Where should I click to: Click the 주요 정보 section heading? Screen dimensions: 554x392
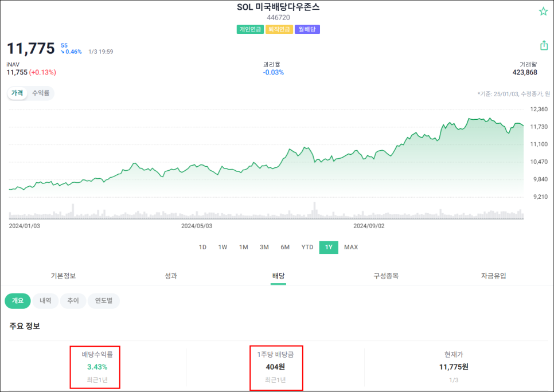[x=25, y=326]
